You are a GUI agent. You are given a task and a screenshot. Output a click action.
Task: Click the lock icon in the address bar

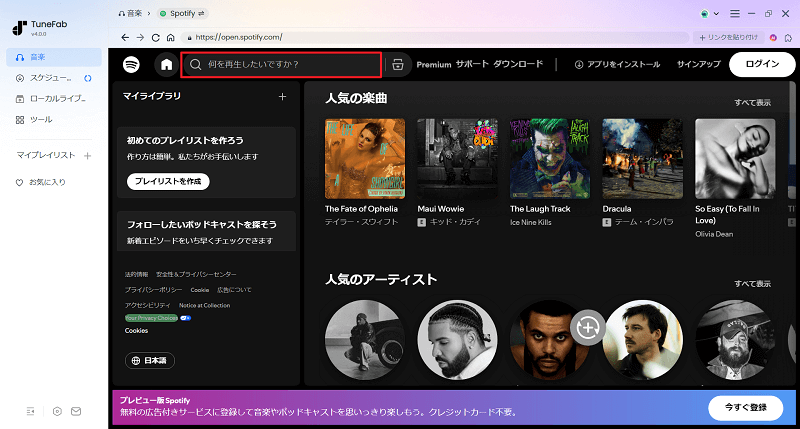[x=189, y=38]
